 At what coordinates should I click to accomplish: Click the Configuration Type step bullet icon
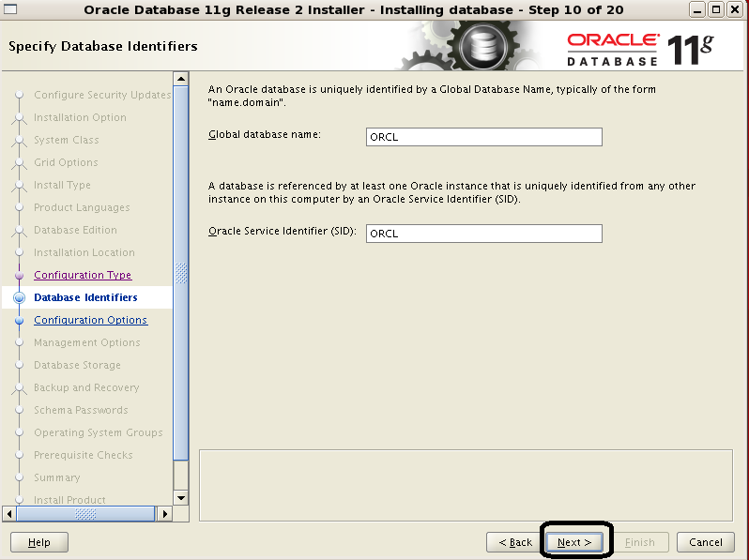point(18,276)
